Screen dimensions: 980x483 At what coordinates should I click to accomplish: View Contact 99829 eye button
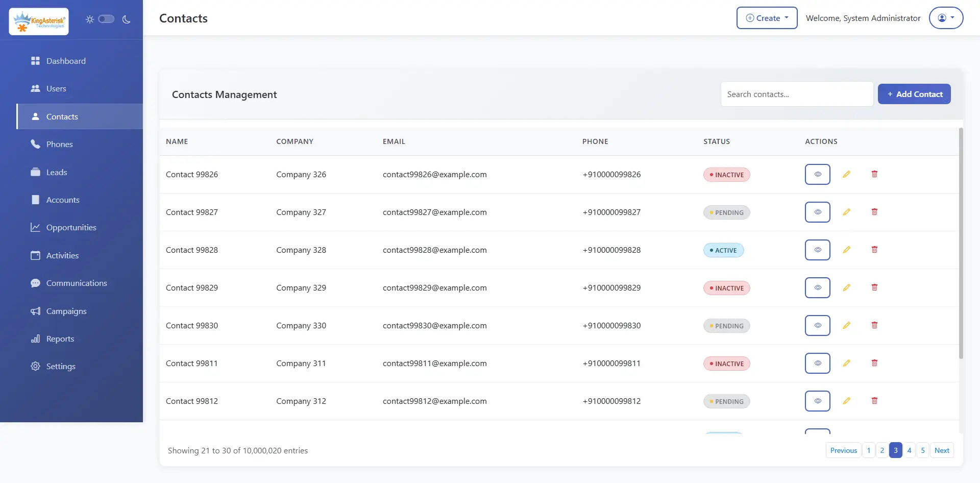818,287
